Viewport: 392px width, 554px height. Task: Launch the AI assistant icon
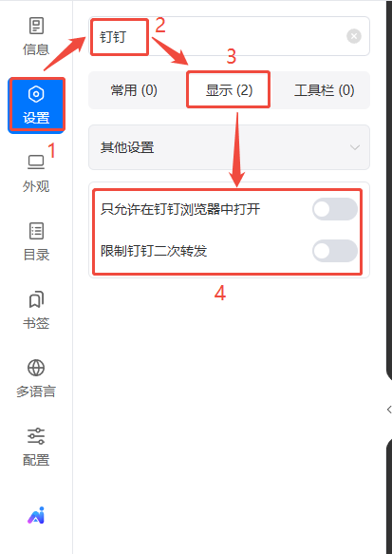[x=36, y=515]
